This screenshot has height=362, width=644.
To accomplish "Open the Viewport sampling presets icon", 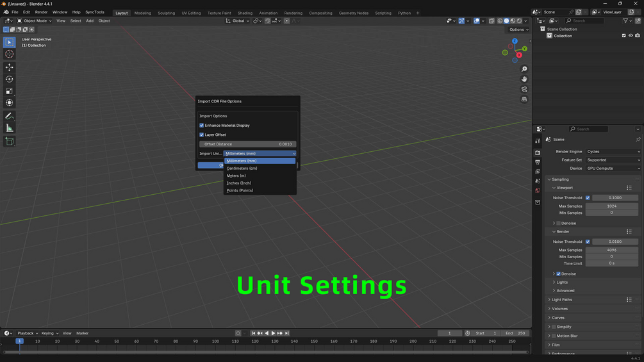I will [629, 188].
